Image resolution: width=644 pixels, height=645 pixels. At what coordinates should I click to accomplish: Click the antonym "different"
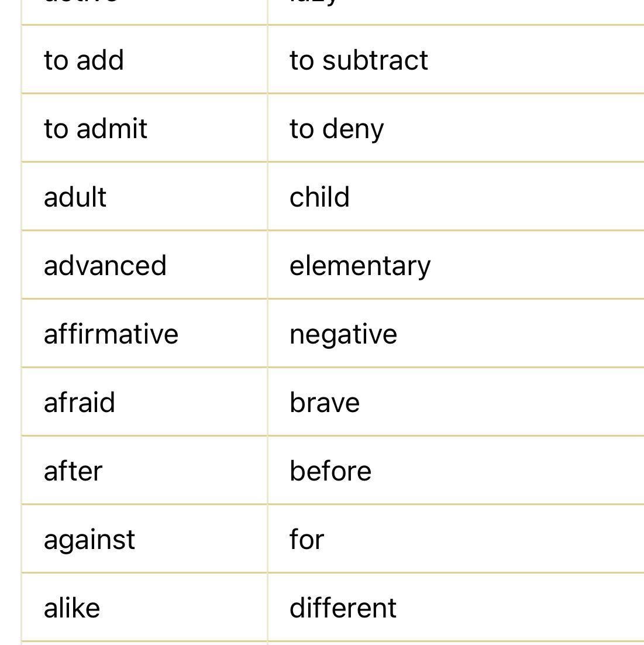pos(343,608)
